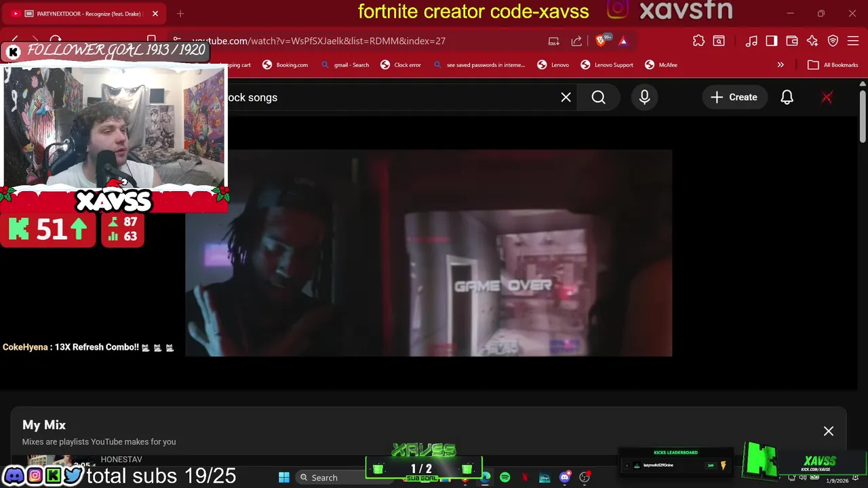Start voice search with the microphone
868x488 pixels.
[644, 98]
